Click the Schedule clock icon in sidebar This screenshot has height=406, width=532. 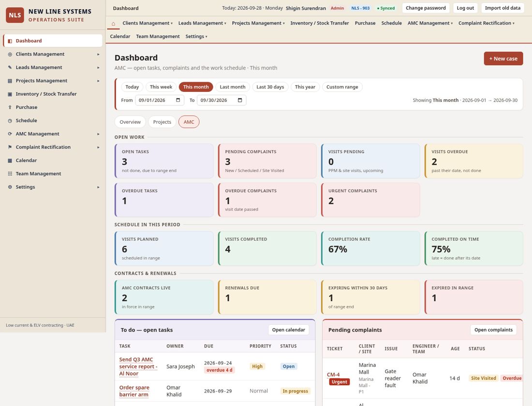[10, 121]
